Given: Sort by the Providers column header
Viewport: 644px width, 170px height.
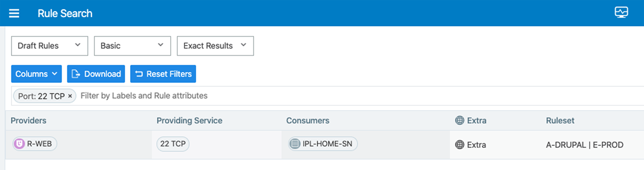Looking at the screenshot, I should point(28,120).
